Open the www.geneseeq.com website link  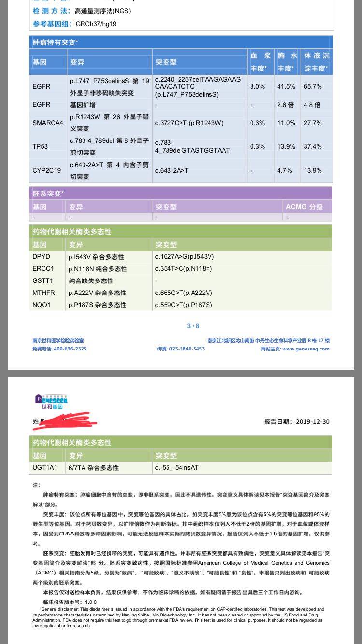click(306, 349)
